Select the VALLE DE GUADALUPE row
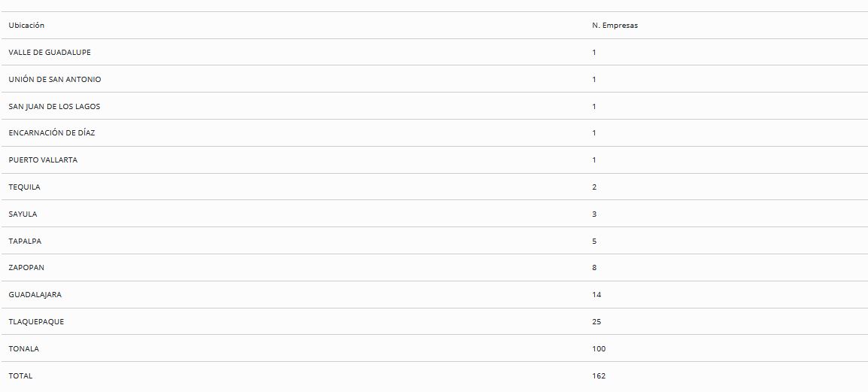This screenshot has width=868, height=392. pos(50,53)
